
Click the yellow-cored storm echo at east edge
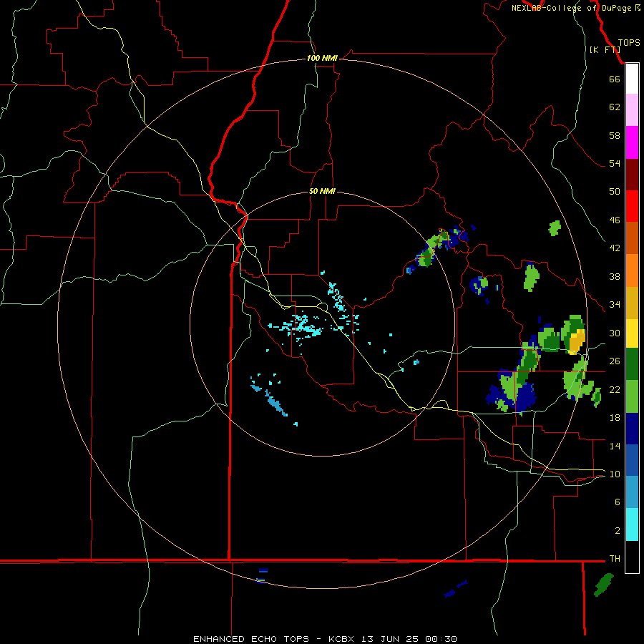coord(577,341)
